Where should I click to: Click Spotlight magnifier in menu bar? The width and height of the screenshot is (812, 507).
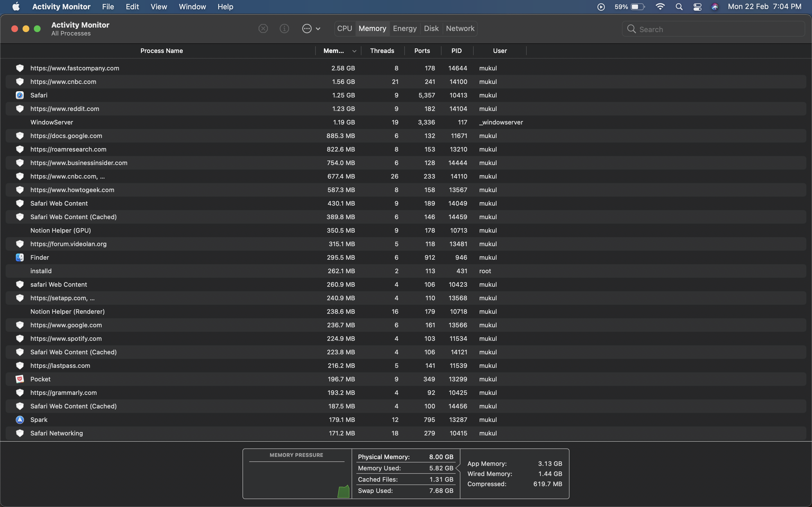(x=679, y=7)
